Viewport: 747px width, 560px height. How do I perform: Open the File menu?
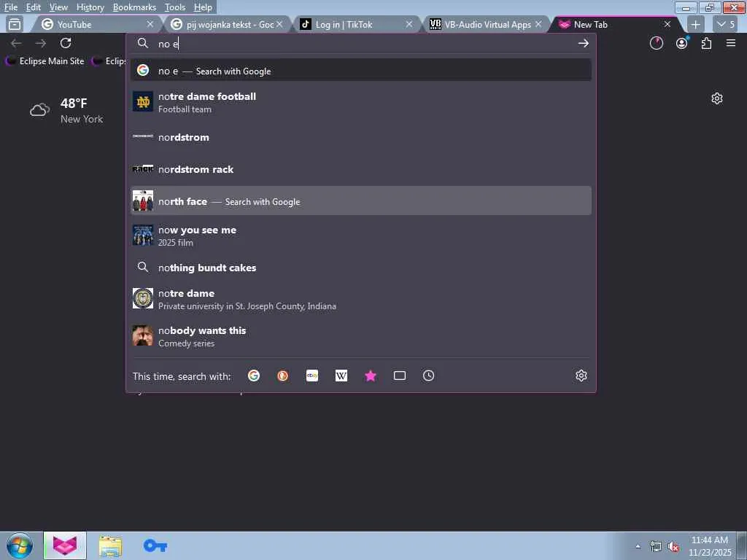point(10,7)
